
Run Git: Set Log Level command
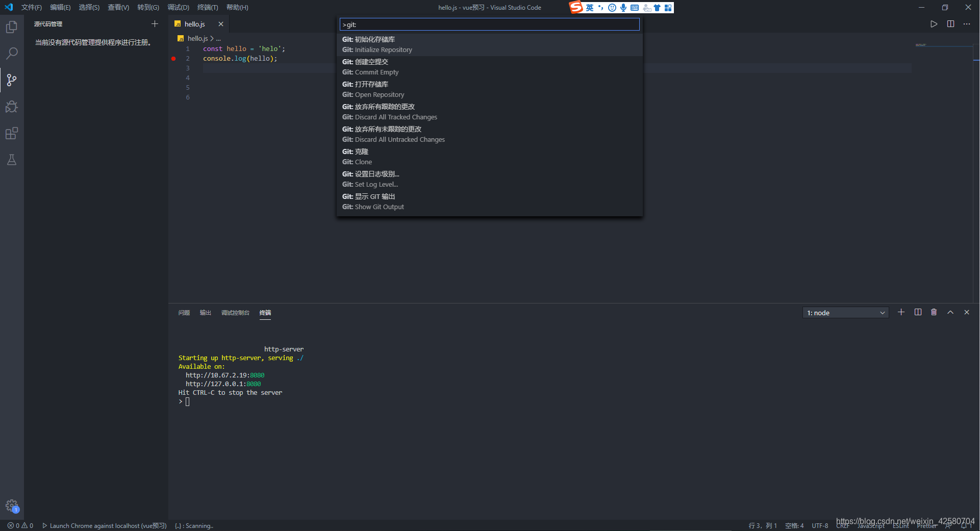tap(489, 179)
